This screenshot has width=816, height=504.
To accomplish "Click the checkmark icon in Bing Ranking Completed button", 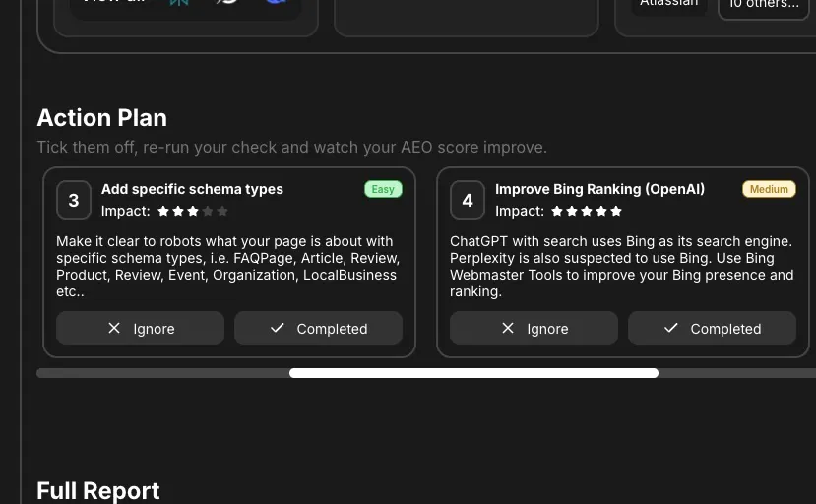I will [x=671, y=328].
